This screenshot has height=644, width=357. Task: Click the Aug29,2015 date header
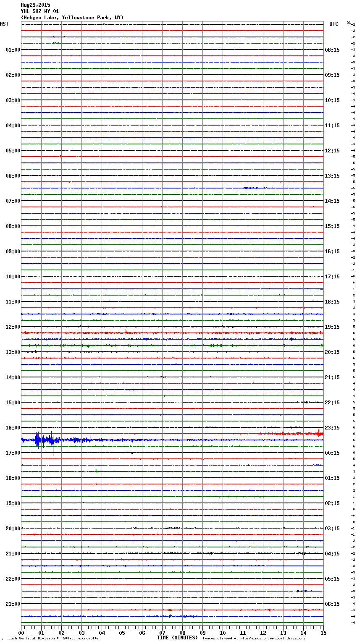35,5
